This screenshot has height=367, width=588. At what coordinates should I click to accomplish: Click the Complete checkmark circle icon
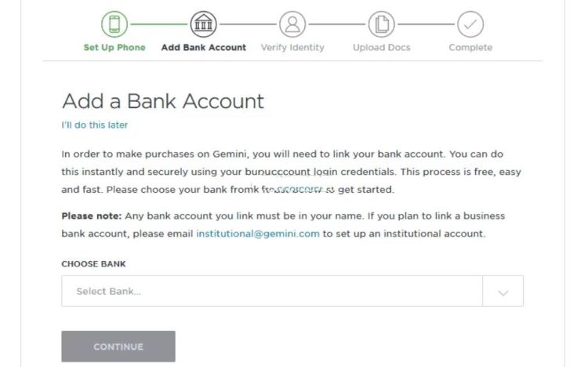click(x=470, y=24)
